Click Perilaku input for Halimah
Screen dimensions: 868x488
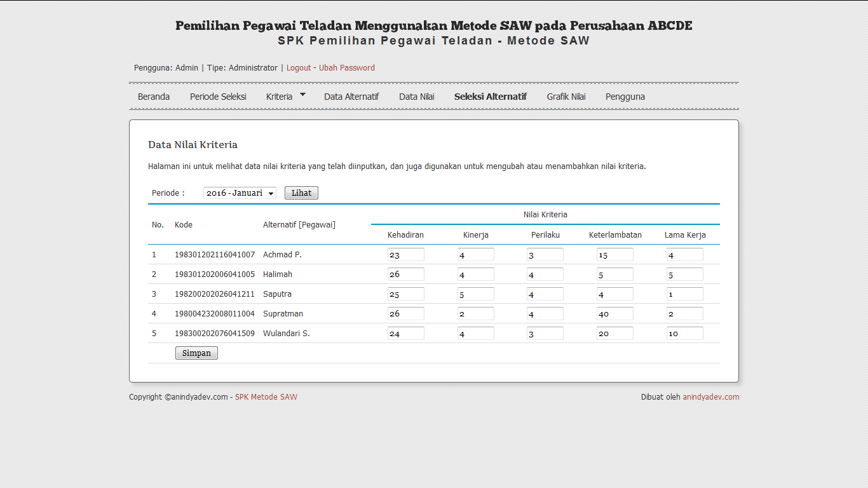point(545,274)
